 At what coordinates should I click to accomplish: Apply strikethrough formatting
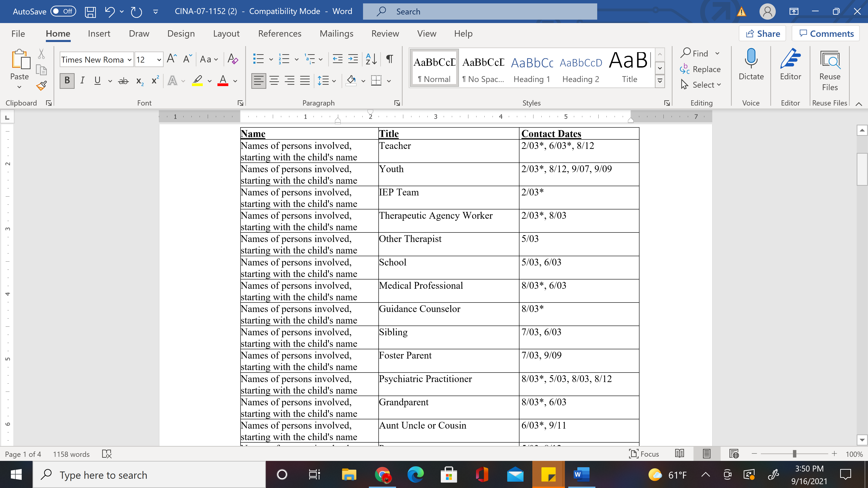[x=123, y=81]
